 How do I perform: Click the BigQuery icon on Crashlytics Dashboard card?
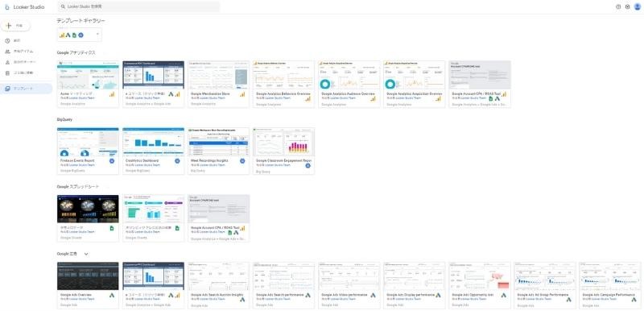tap(177, 161)
